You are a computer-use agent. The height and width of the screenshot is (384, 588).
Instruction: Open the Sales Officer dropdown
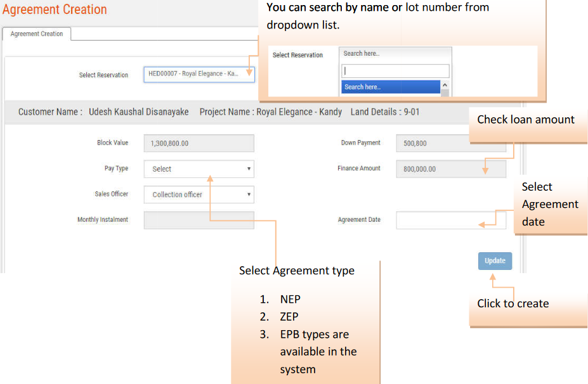[199, 195]
